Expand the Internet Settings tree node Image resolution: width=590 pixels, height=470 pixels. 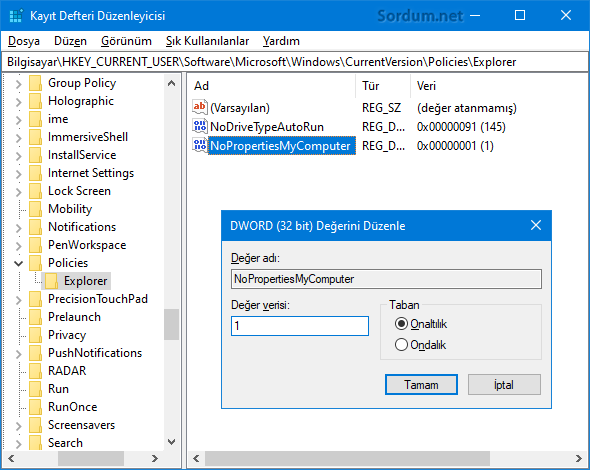pyautogui.click(x=18, y=174)
